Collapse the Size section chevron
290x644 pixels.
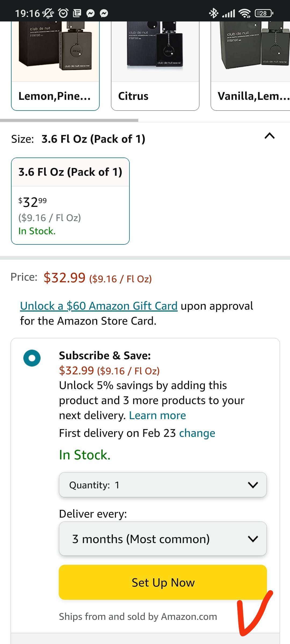pyautogui.click(x=270, y=136)
